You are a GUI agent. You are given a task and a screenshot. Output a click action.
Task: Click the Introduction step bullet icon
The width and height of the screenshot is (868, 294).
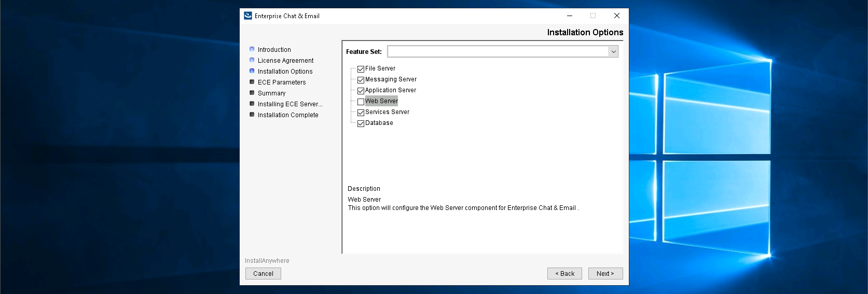click(252, 49)
